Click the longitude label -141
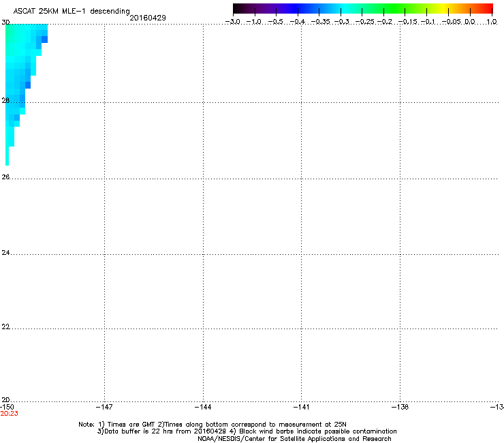 coord(302,408)
